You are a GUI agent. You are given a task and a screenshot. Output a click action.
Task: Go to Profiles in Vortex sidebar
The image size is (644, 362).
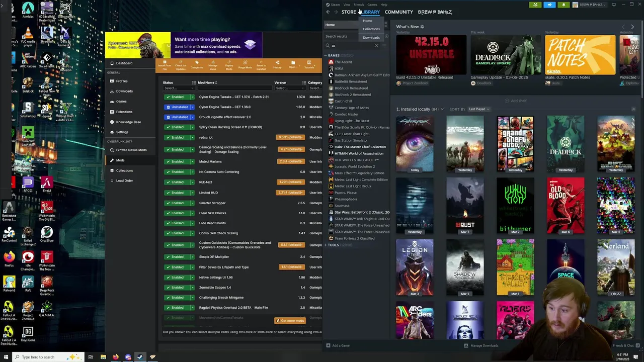tap(130, 81)
